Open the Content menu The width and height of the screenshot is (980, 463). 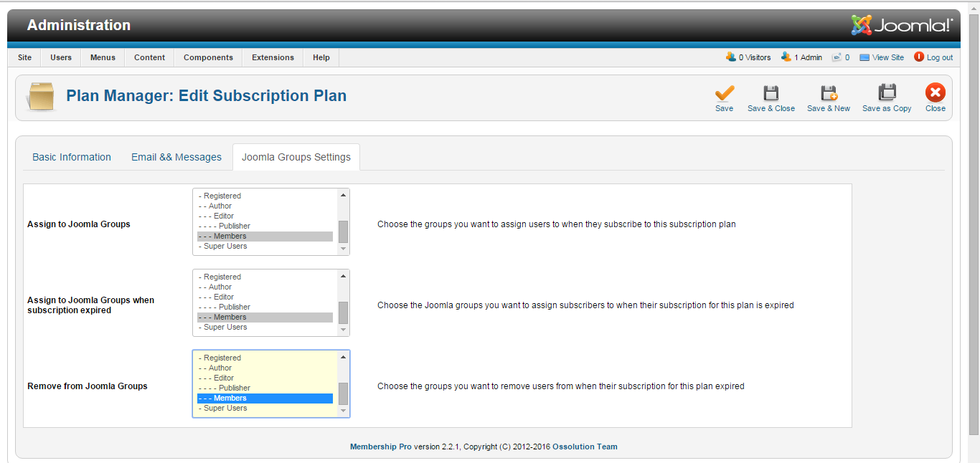click(149, 57)
